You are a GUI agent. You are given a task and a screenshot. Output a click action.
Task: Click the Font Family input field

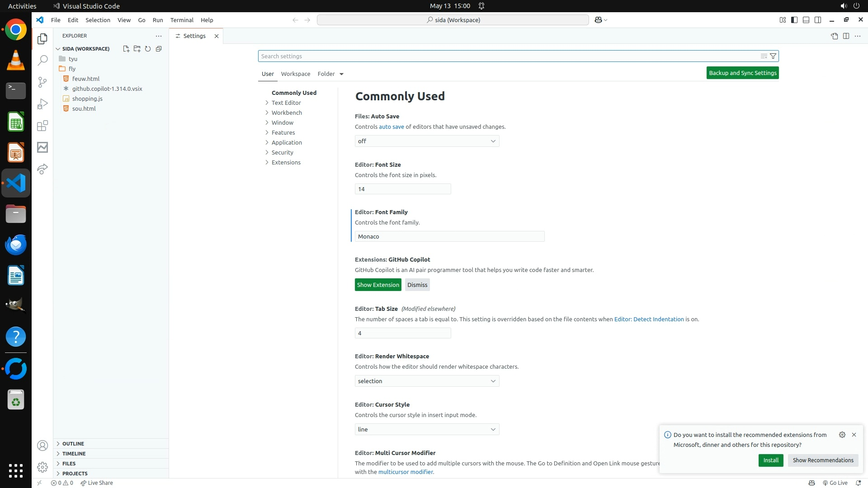(x=449, y=236)
